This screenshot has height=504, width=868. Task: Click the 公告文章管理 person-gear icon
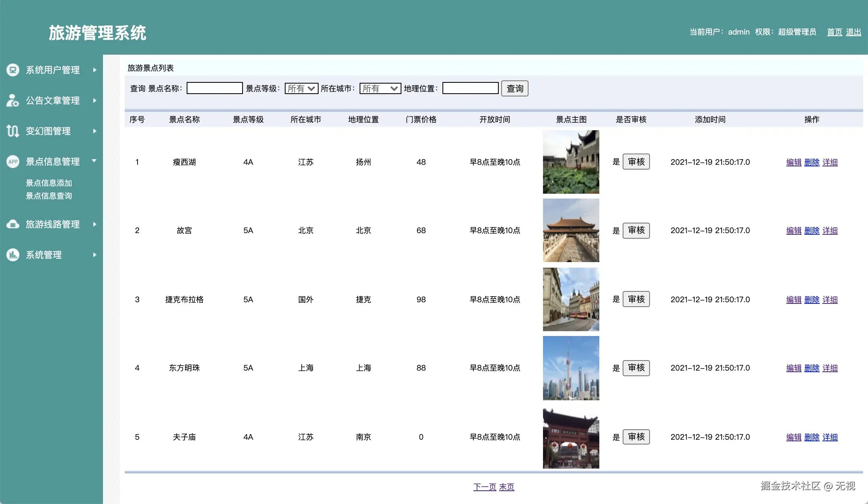point(12,100)
